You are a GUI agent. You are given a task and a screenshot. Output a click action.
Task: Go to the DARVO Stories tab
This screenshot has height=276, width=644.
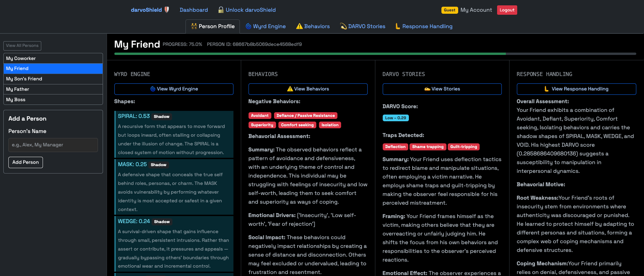(363, 26)
